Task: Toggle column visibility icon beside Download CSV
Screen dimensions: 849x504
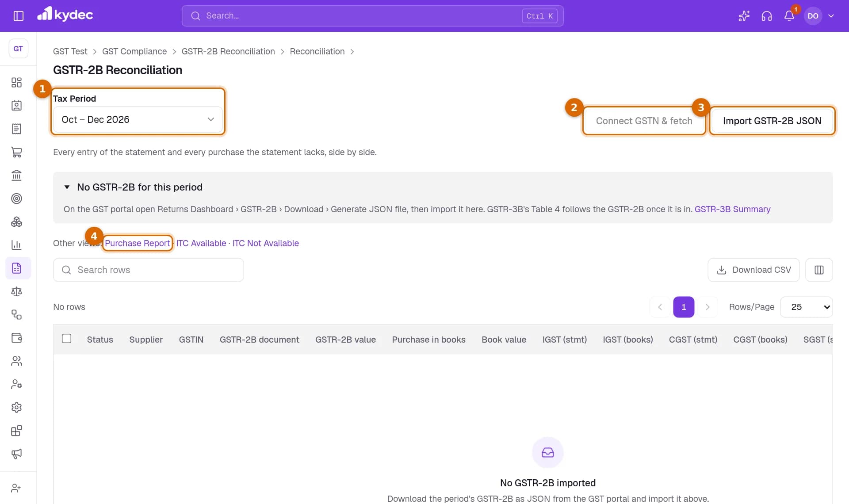Action: click(x=819, y=270)
